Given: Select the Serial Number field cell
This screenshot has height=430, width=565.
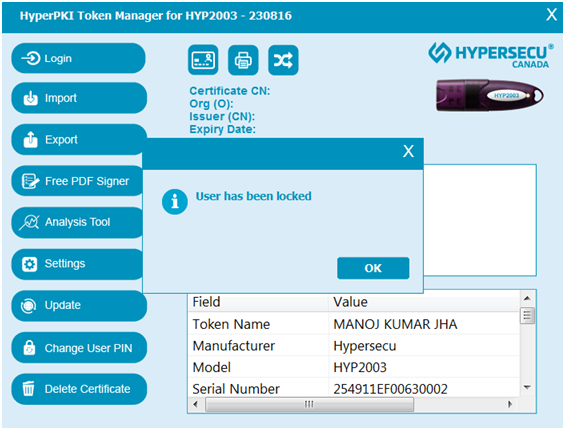Looking at the screenshot, I should click(x=258, y=389).
